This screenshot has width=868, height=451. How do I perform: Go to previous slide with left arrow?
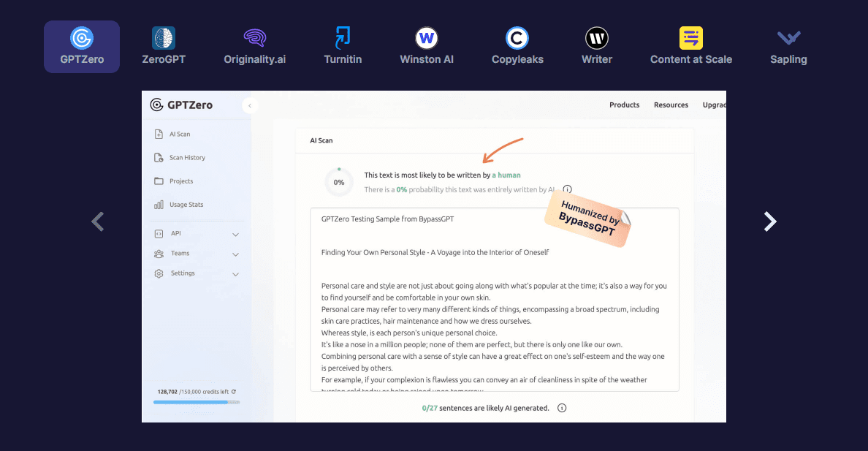coord(98,221)
